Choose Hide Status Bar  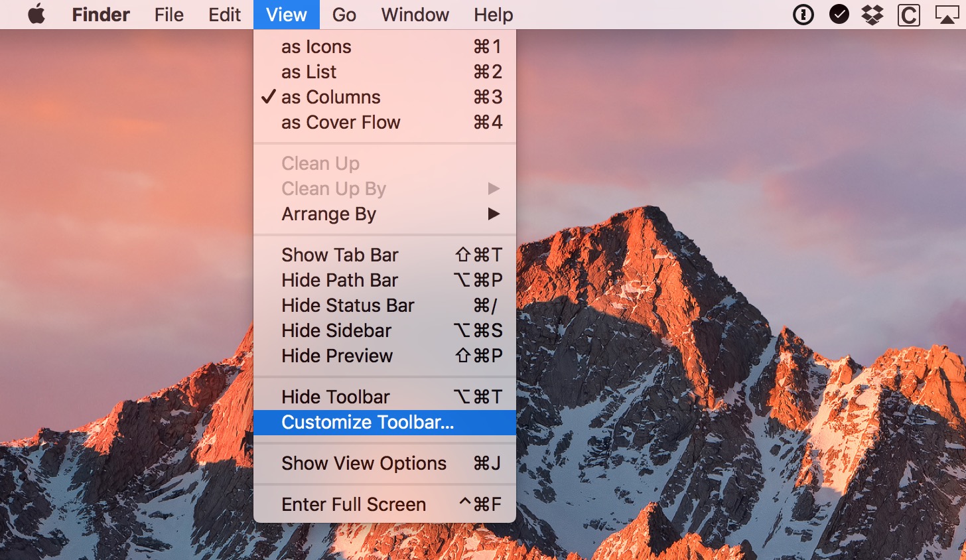click(385, 306)
